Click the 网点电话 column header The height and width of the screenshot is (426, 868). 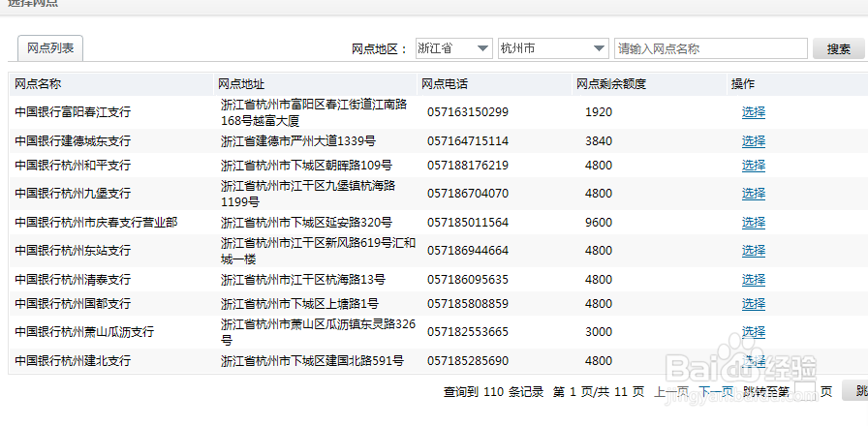click(x=444, y=84)
